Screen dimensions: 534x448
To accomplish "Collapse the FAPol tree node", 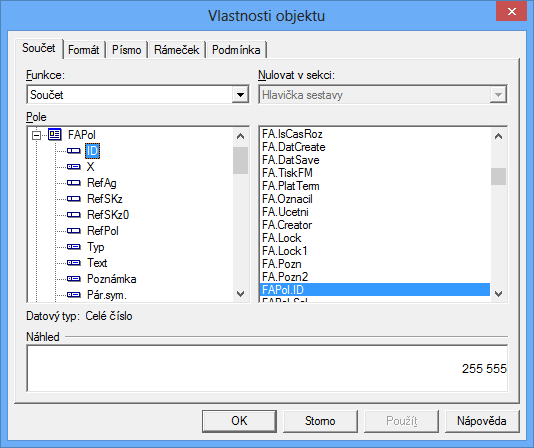I will tap(36, 135).
